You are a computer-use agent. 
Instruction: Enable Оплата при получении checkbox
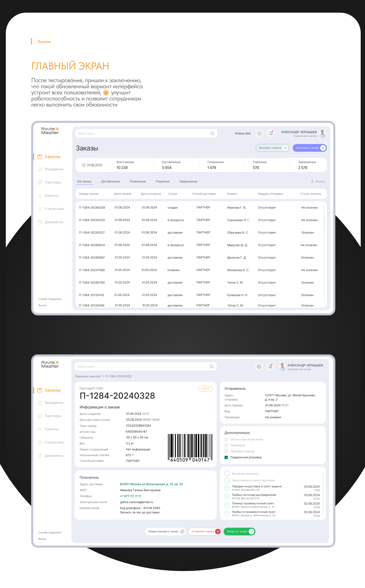[226, 439]
